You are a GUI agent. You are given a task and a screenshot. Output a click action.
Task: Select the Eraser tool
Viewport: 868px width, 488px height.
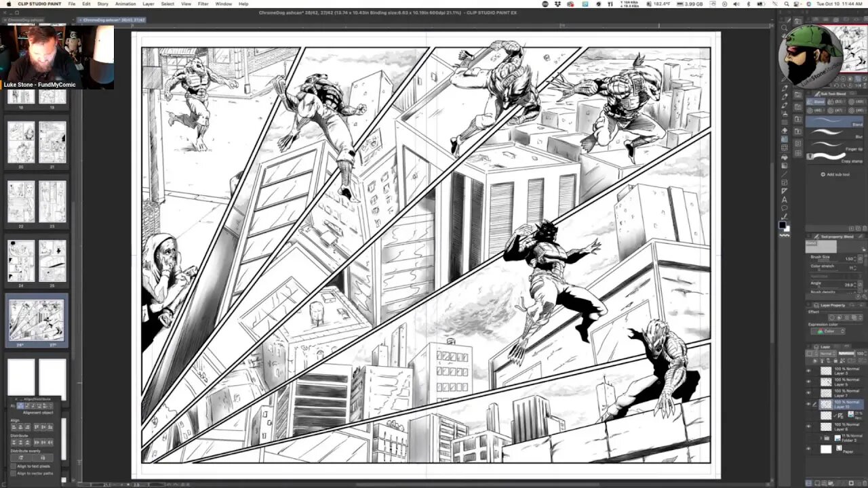tap(785, 130)
